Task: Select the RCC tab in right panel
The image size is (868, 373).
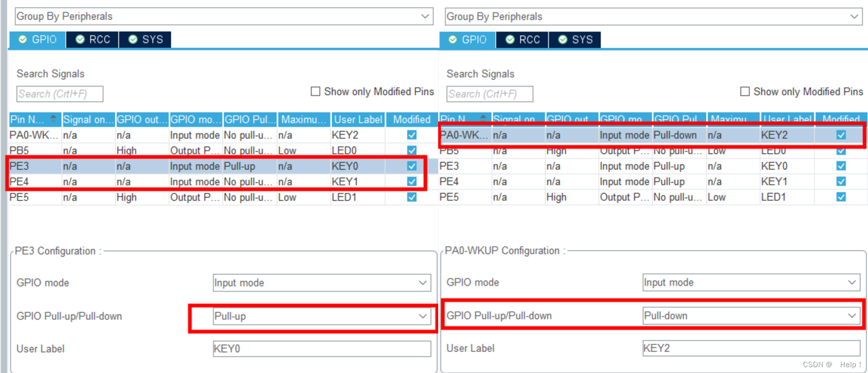Action: point(523,40)
